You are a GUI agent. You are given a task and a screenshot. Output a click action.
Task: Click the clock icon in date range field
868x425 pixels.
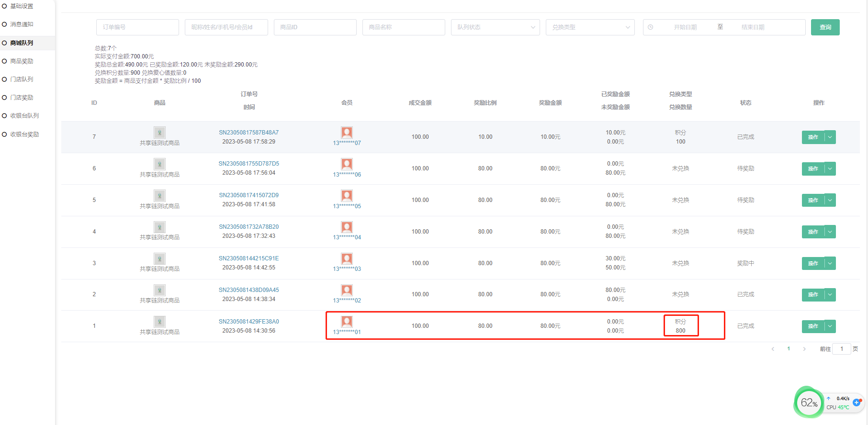pyautogui.click(x=650, y=27)
